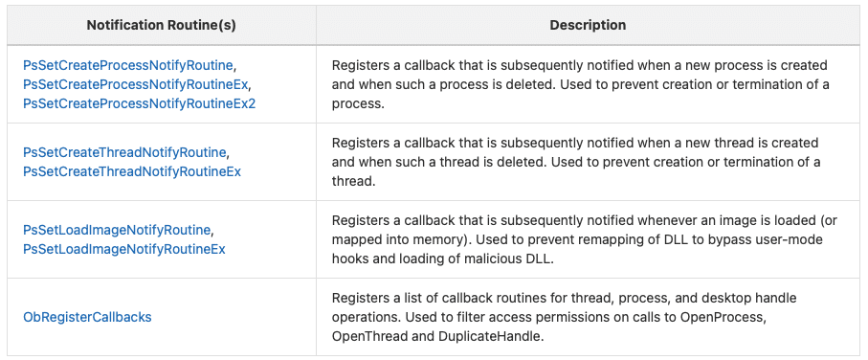Open the PsSetCreateProcessNotifyRoutine link
Screen dimensions: 868x360
[128, 65]
